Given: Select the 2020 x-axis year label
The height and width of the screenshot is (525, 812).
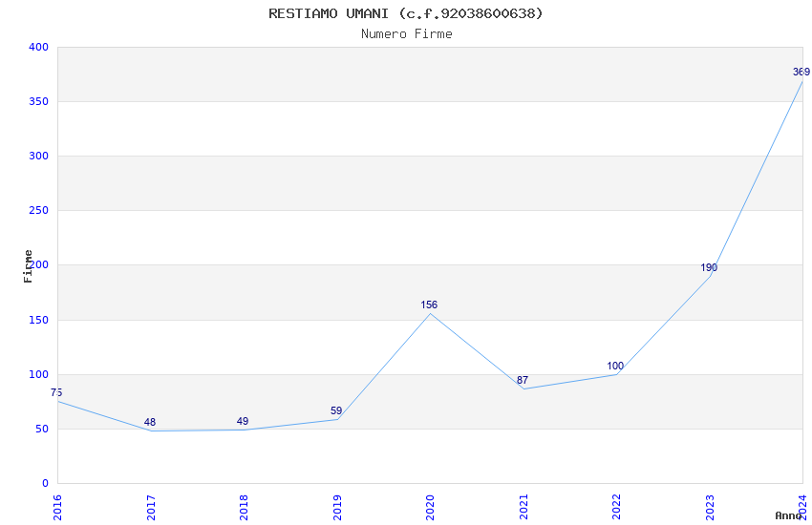Looking at the screenshot, I should pos(429,506).
